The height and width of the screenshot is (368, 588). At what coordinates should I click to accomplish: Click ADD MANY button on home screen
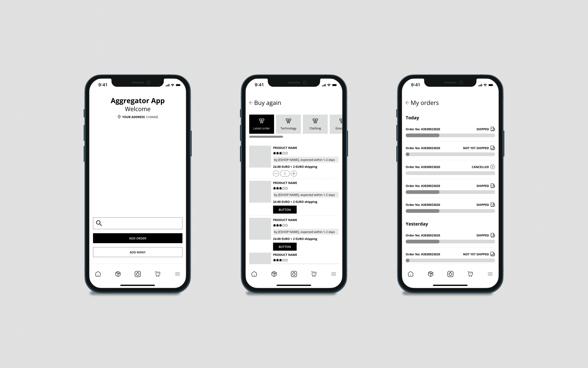pyautogui.click(x=137, y=252)
